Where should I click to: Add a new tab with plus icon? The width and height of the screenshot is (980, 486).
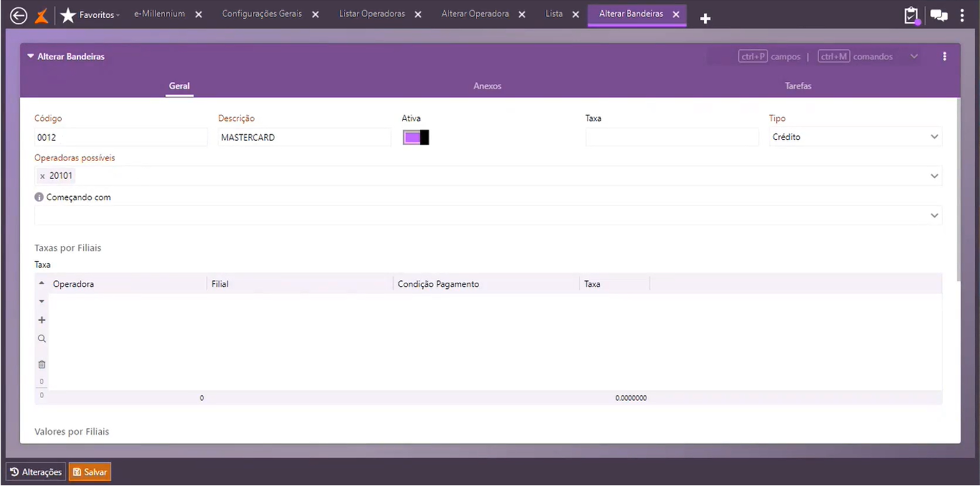[x=705, y=19]
